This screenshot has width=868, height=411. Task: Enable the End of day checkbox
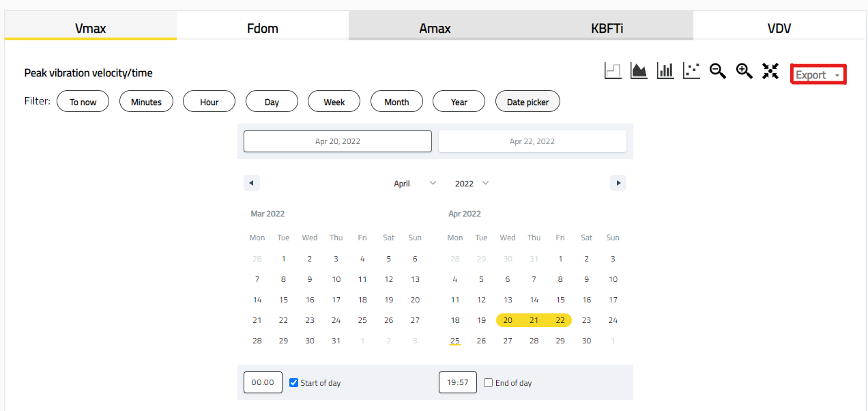(488, 383)
